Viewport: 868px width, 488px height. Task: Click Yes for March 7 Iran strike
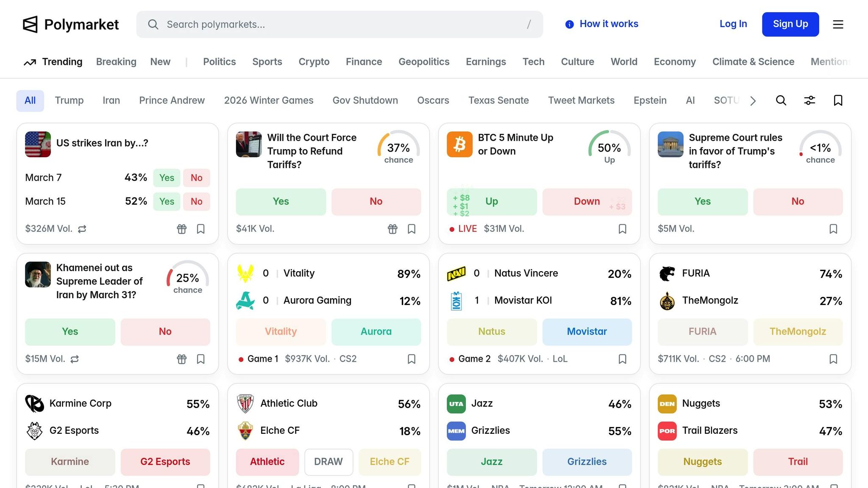pyautogui.click(x=167, y=178)
